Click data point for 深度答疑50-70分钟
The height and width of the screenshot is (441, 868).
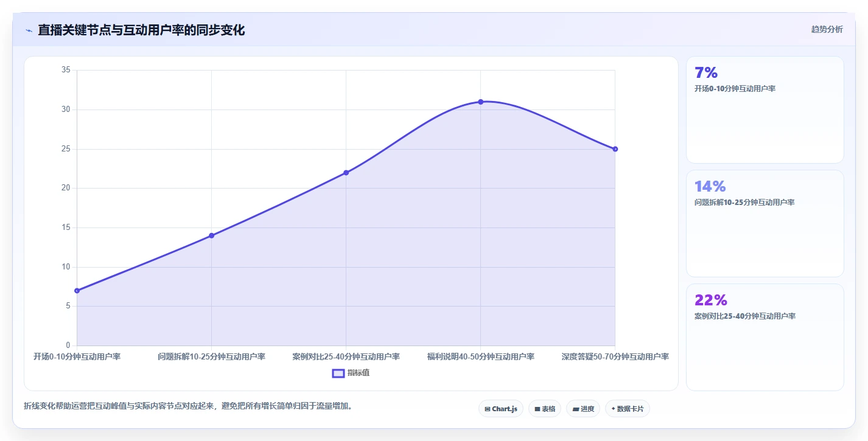615,149
